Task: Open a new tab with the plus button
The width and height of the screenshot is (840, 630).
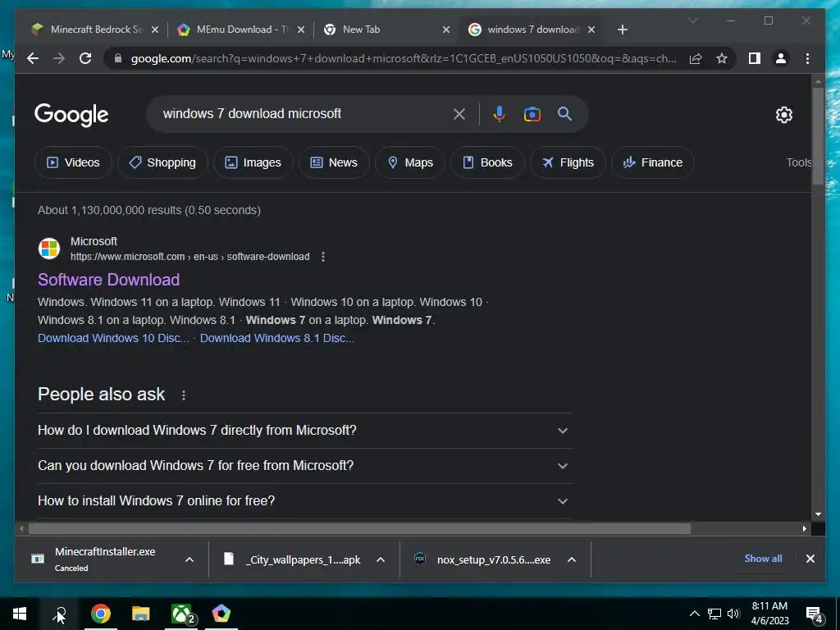Action: 622,30
